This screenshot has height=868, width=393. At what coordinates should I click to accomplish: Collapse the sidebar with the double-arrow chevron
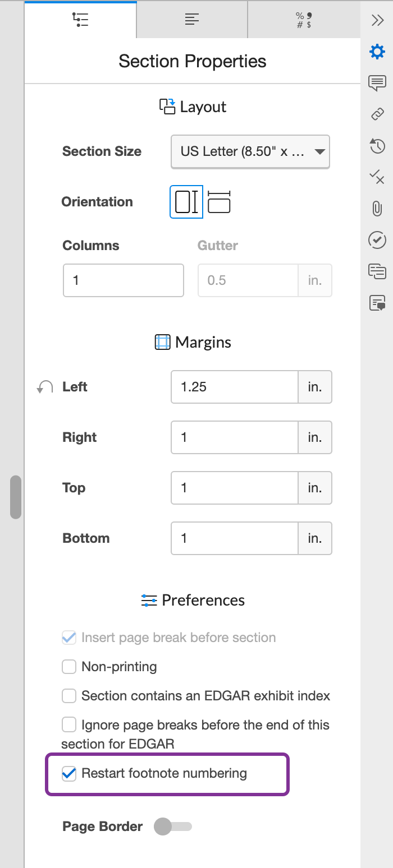377,20
